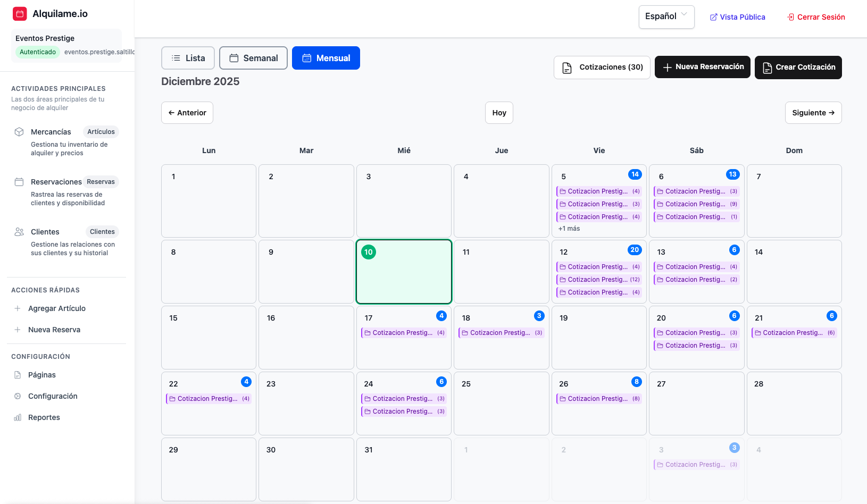Jump to today with Hoy button
Screen dimensions: 867x504
[x=499, y=113]
